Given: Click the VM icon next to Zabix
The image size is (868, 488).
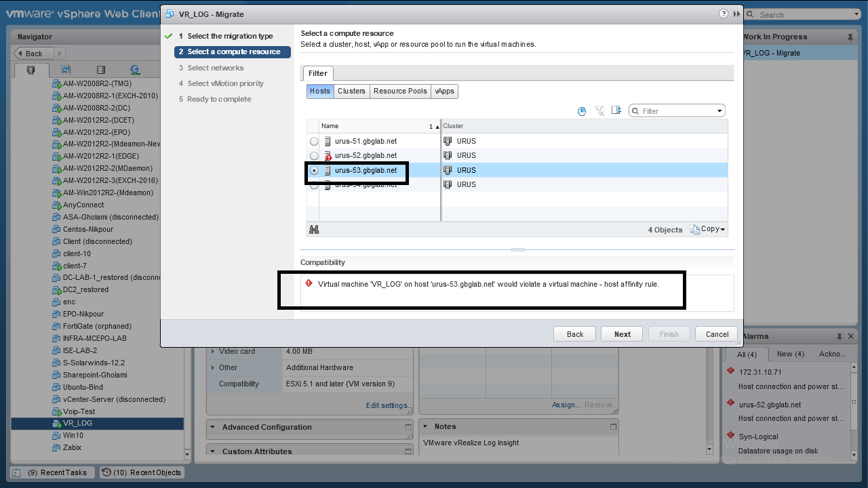Looking at the screenshot, I should point(57,447).
